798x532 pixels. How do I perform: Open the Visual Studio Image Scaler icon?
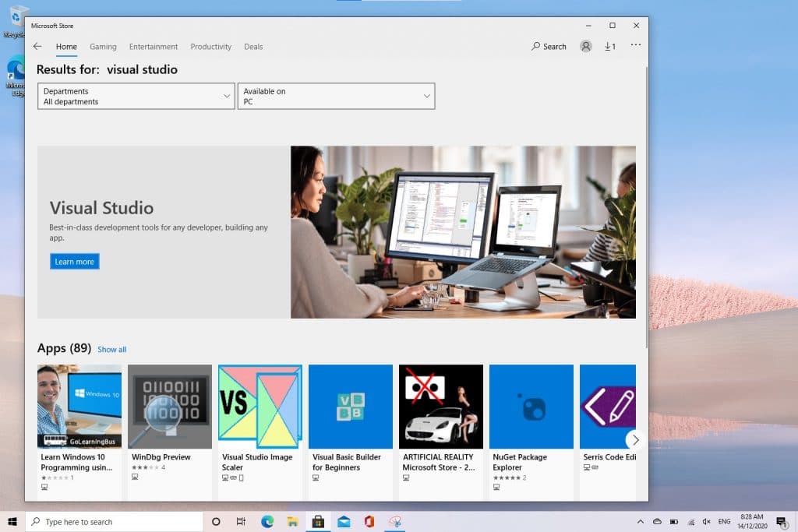coord(260,406)
